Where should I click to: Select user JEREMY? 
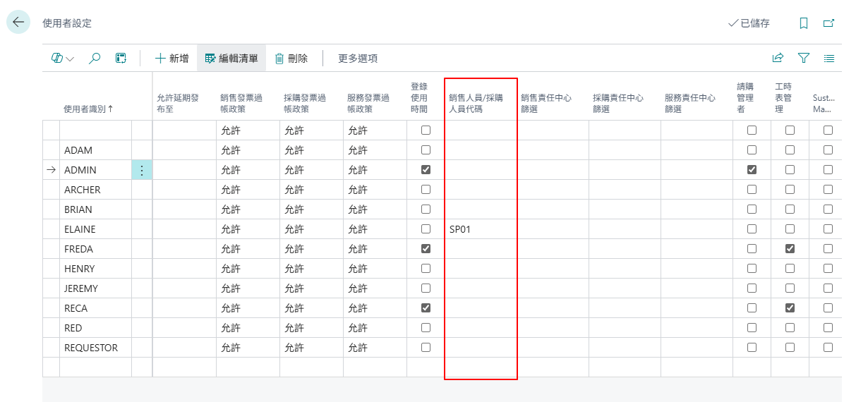[81, 288]
